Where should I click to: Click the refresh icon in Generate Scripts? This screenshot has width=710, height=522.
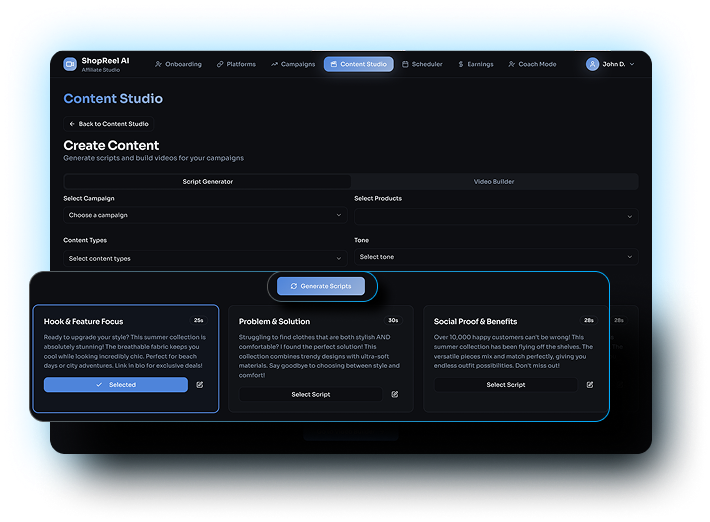[293, 286]
